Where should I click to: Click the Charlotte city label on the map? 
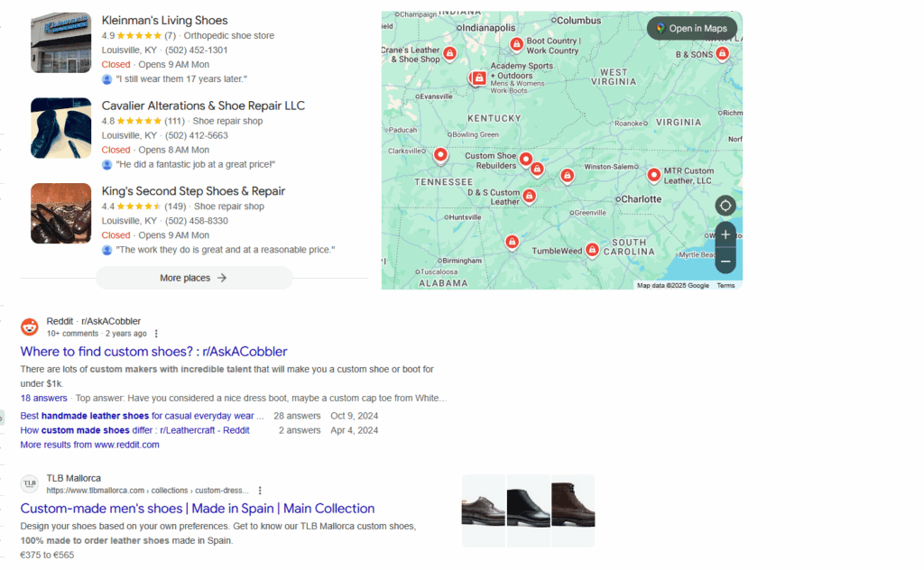642,199
